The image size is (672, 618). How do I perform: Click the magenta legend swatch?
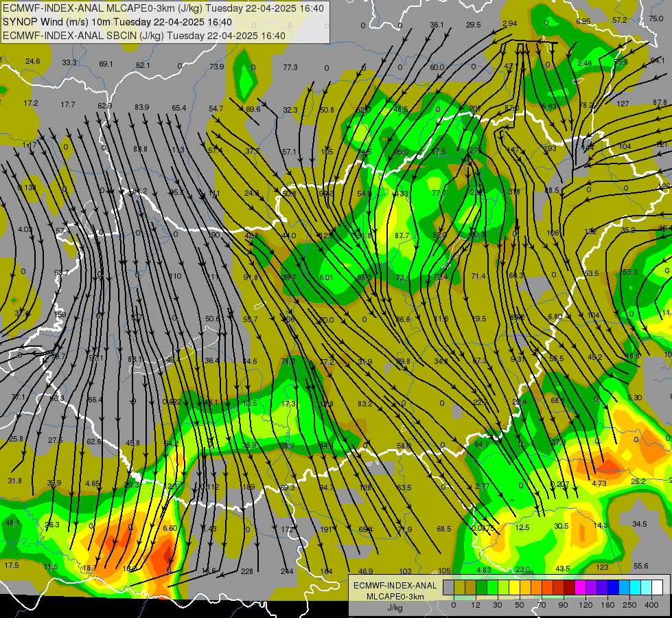(x=580, y=587)
